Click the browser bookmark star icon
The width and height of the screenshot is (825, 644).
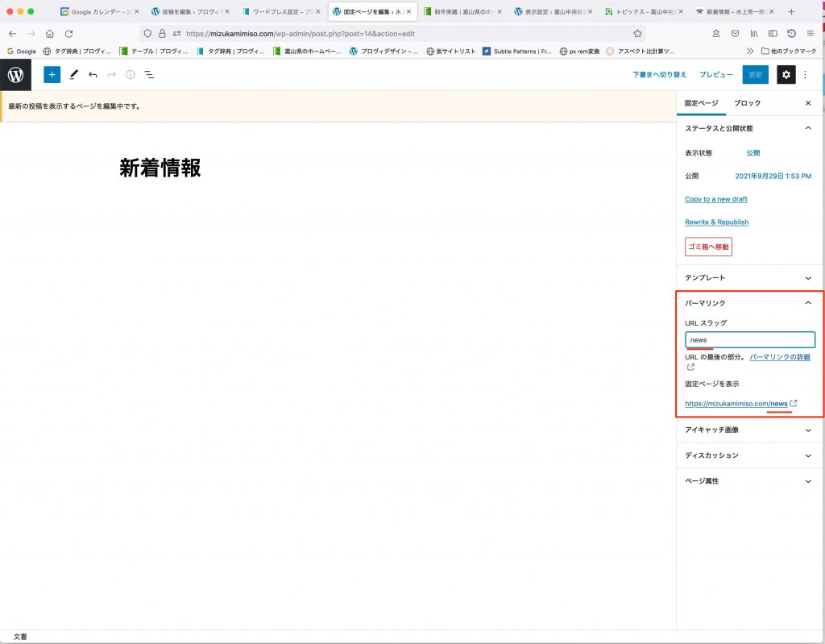click(x=637, y=34)
